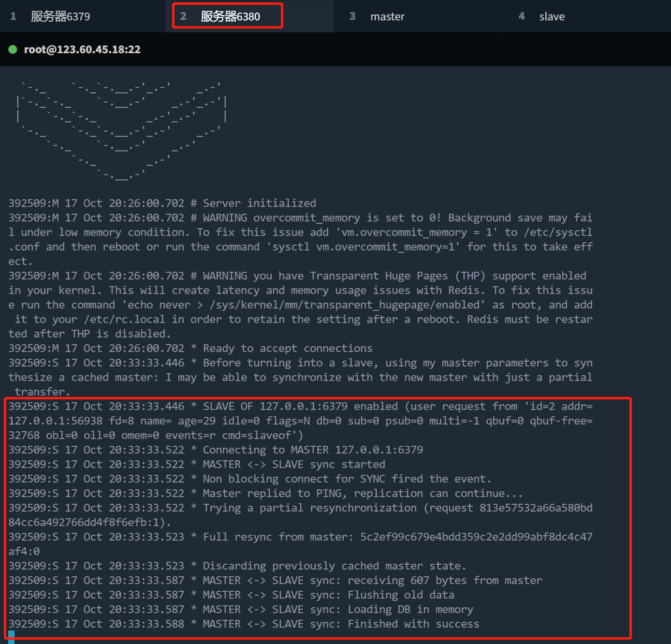Click the 'Loading DB in memory' line
The height and width of the screenshot is (644, 671).
[410, 609]
